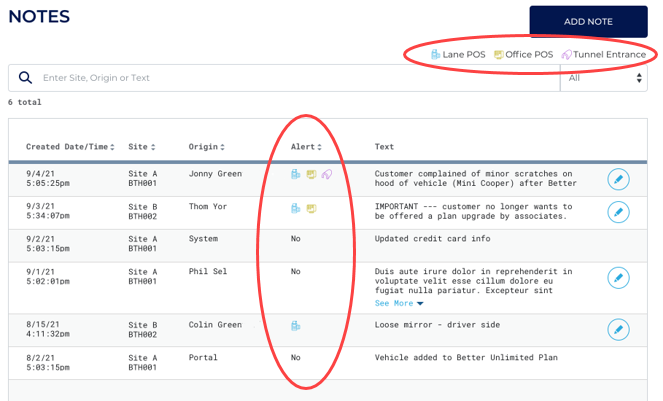Edit the Colin Green note
Image resolution: width=663 pixels, height=401 pixels.
pyautogui.click(x=618, y=330)
